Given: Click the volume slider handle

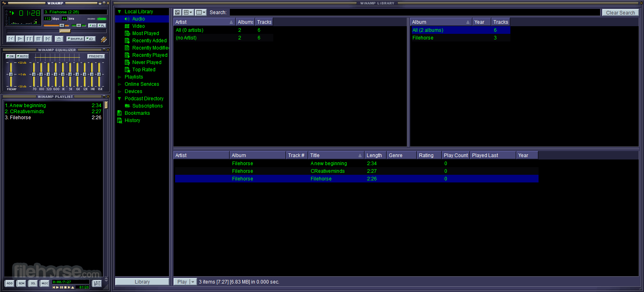Looking at the screenshot, I should [62, 25].
